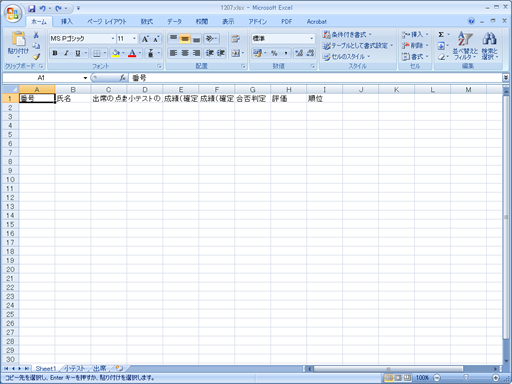Open fill color dropdown arrow

[x=123, y=53]
